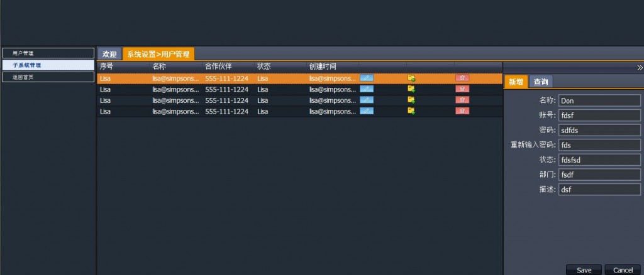Select the 新增 tab
The height and width of the screenshot is (275, 644).
516,82
